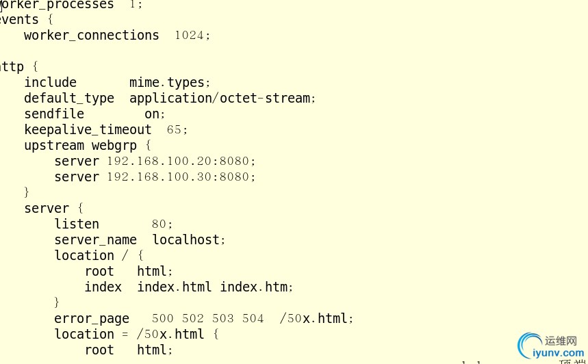Click the iyunv.com watermark logo
Viewport: 588px width, 364px height.
pos(550,346)
